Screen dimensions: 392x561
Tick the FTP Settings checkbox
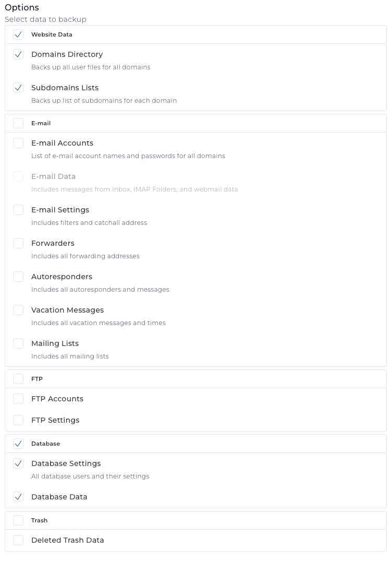(x=18, y=420)
